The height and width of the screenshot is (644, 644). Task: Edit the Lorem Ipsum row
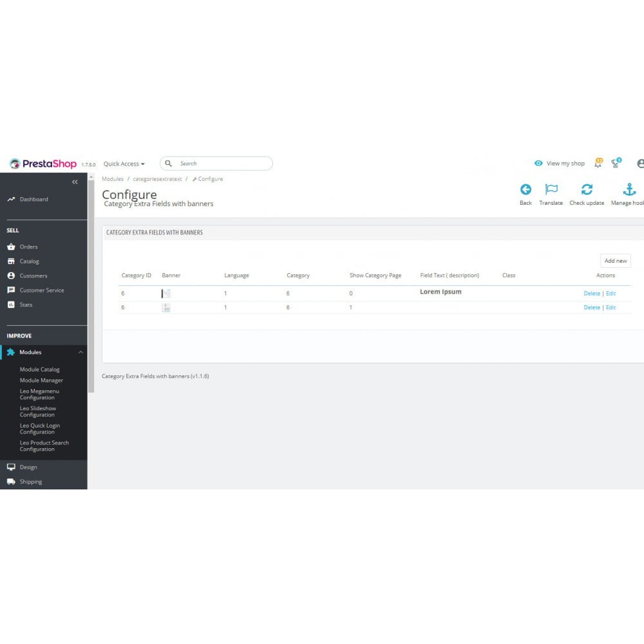point(611,293)
